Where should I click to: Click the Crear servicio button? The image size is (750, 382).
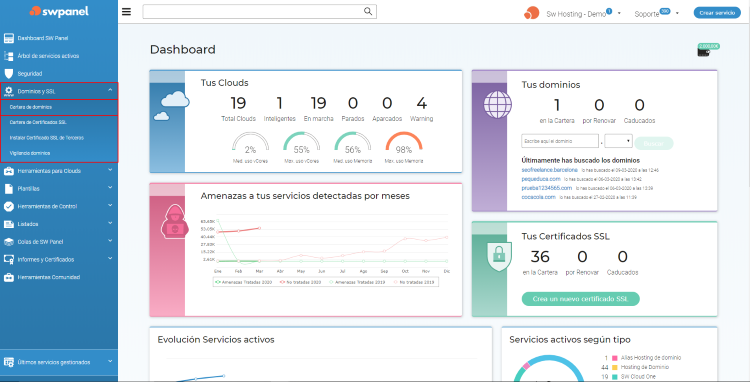click(717, 13)
